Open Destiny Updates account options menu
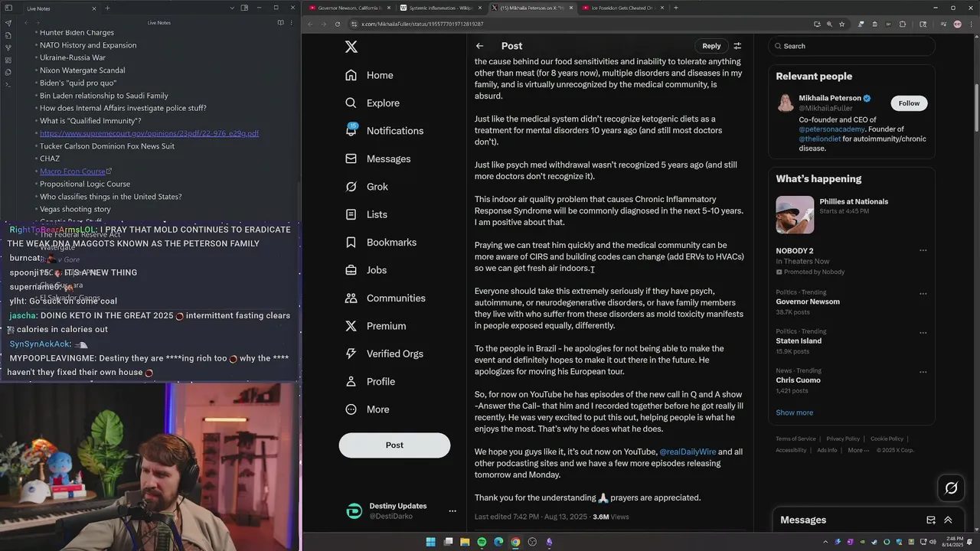Image resolution: width=980 pixels, height=551 pixels. tap(452, 511)
